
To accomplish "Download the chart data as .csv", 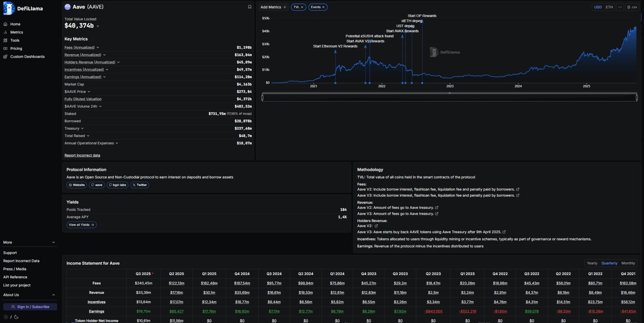I will [x=632, y=7].
